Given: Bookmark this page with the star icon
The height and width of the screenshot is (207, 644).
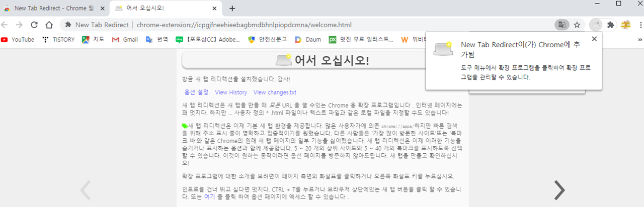Looking at the screenshot, I should (x=577, y=25).
